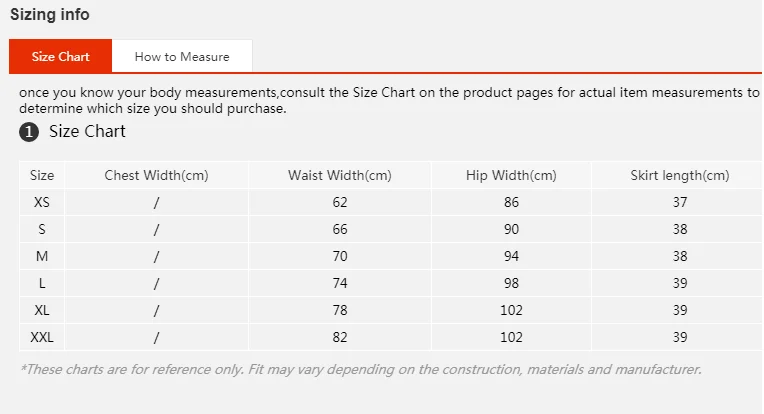Image resolution: width=764 pixels, height=414 pixels.
Task: Click the Size Chart section title
Action: 87,132
